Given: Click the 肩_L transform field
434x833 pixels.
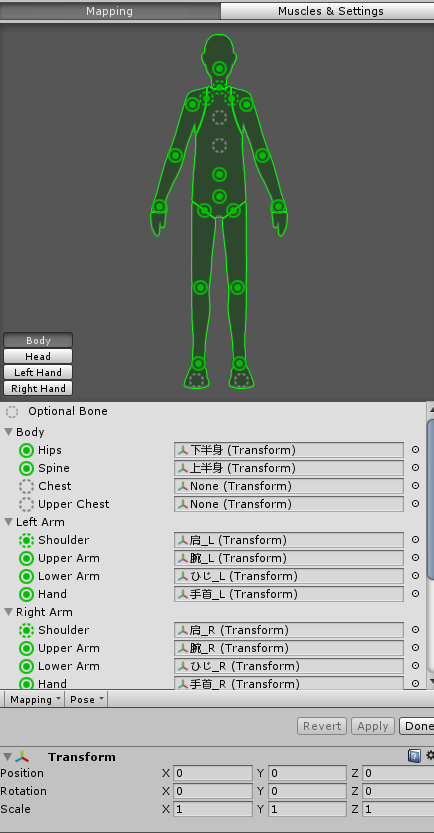Looking at the screenshot, I should (288, 540).
